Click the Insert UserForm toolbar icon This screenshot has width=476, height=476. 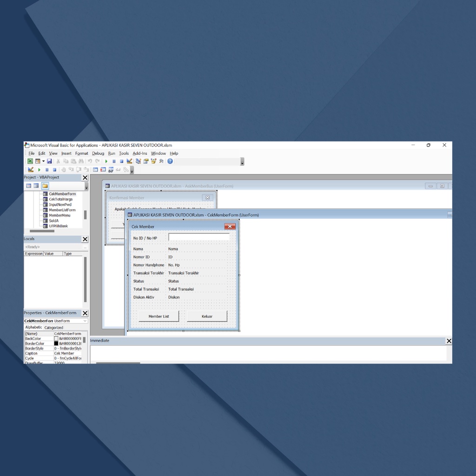[x=38, y=161]
